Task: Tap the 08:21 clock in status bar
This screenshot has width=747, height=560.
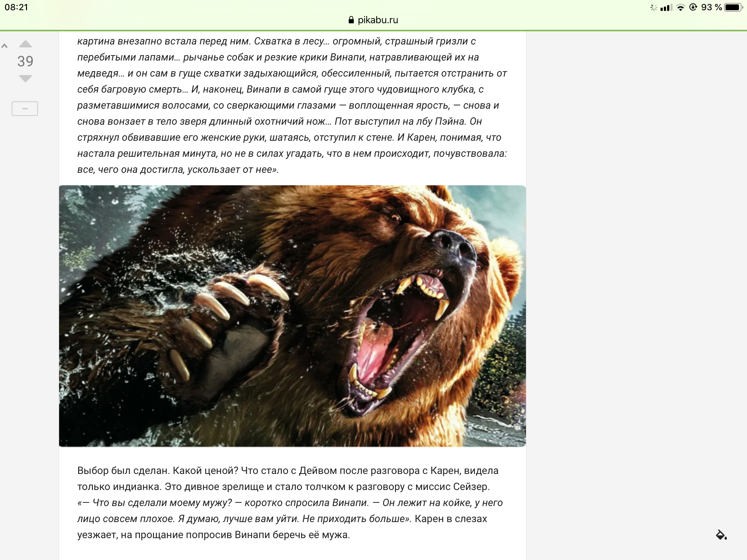Action: coord(16,7)
